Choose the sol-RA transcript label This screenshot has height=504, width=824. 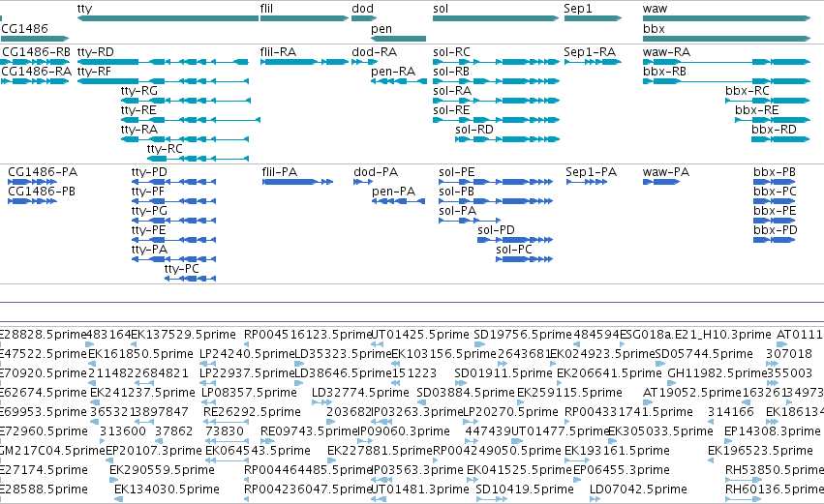(x=452, y=90)
